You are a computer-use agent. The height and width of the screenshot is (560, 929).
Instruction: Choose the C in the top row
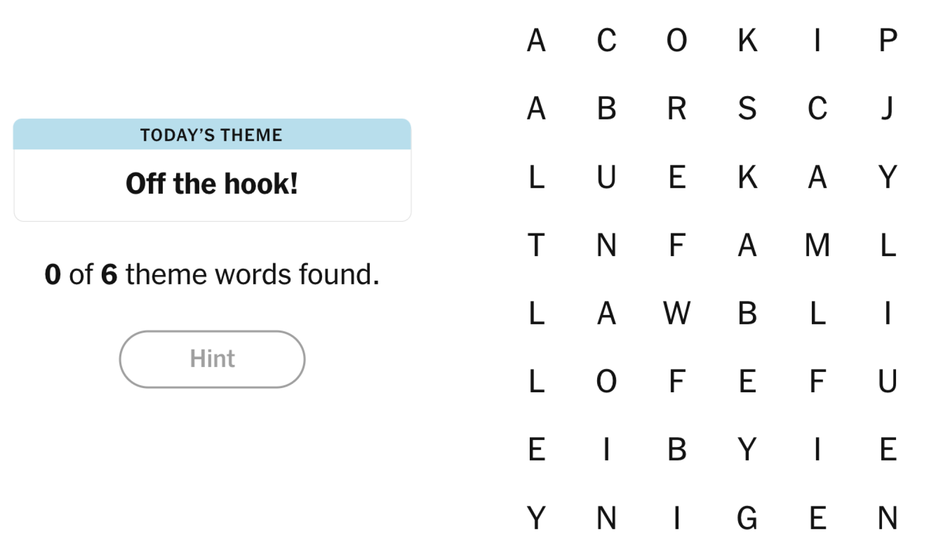pyautogui.click(x=606, y=40)
